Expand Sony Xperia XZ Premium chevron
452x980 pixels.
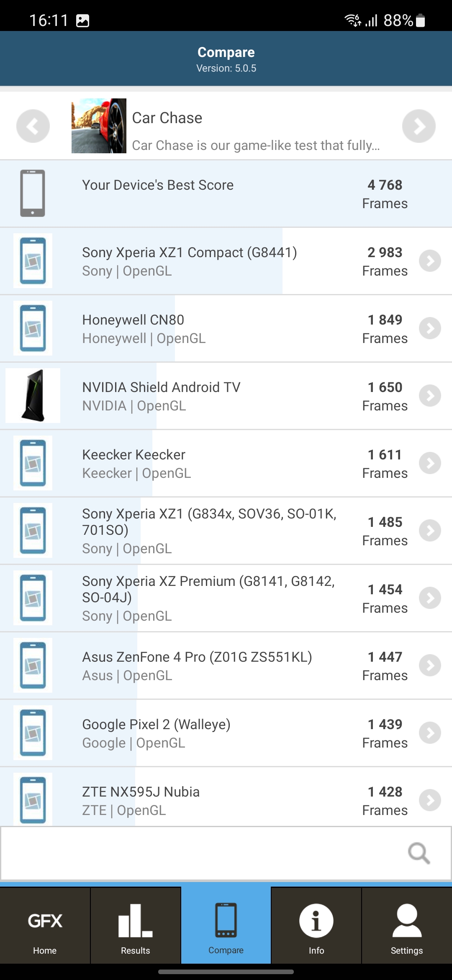tap(430, 598)
